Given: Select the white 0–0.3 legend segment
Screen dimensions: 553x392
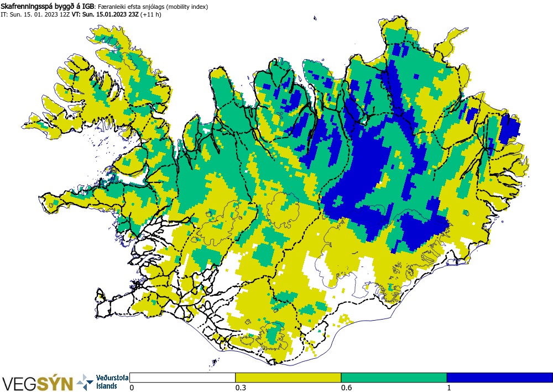Looking at the screenshot, I should 182,378.
